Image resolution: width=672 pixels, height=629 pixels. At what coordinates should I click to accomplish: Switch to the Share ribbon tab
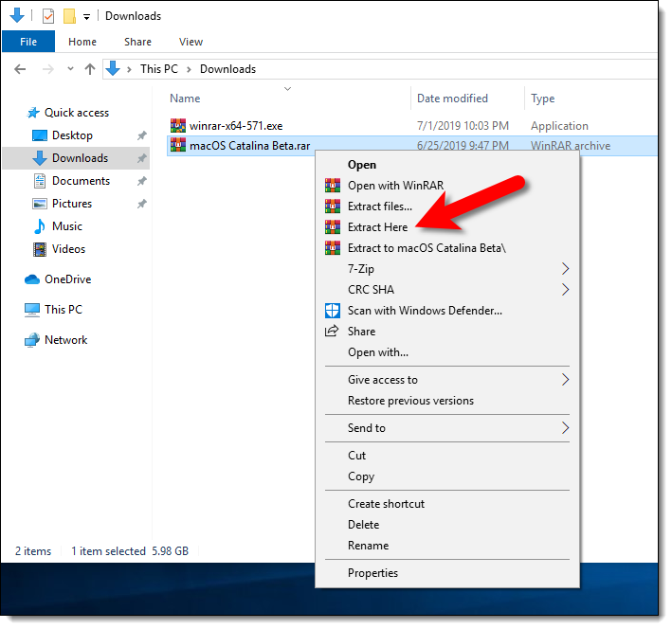tap(137, 42)
